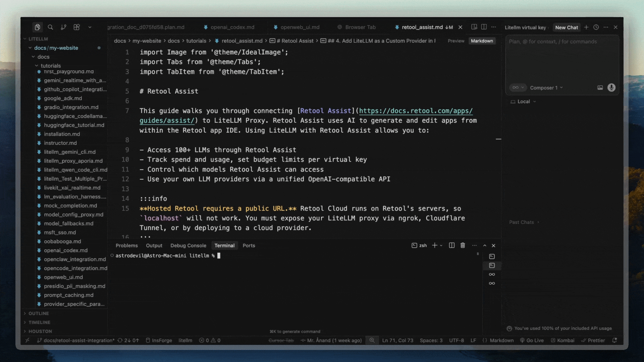Switch to the Debug Console tab
Viewport: 644px width, 362px height.
(x=188, y=245)
